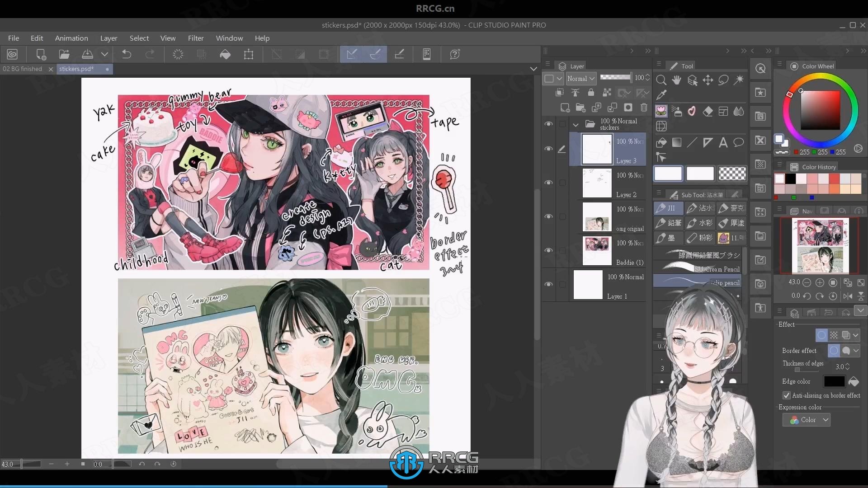
Task: Open the Filter menu
Action: [x=196, y=38]
